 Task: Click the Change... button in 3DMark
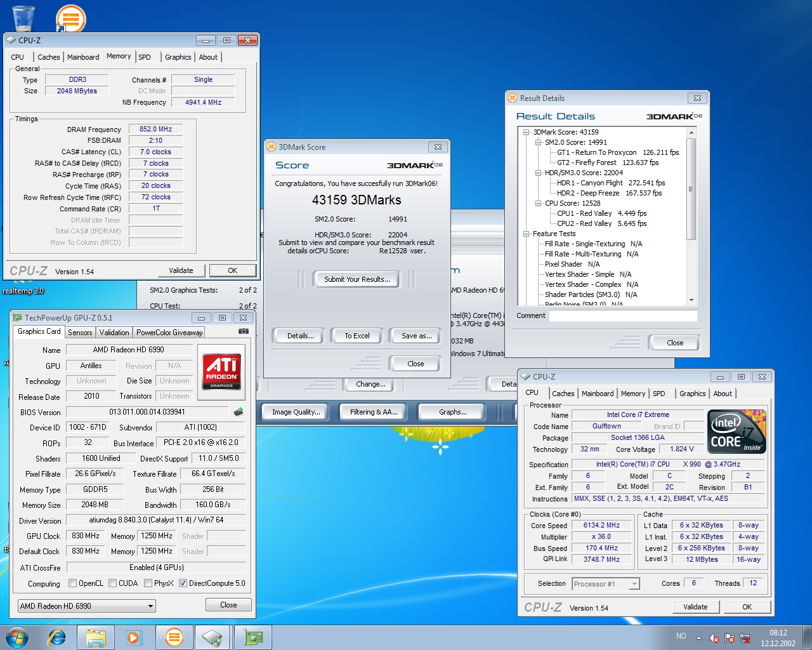tap(370, 384)
